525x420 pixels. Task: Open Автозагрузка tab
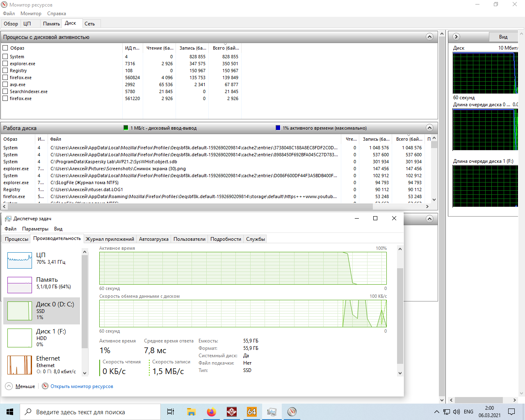coord(154,239)
